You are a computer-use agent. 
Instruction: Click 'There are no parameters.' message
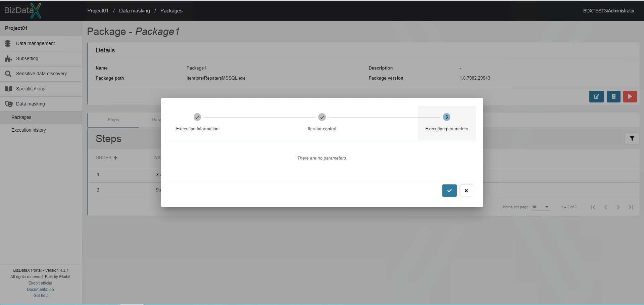point(322,158)
